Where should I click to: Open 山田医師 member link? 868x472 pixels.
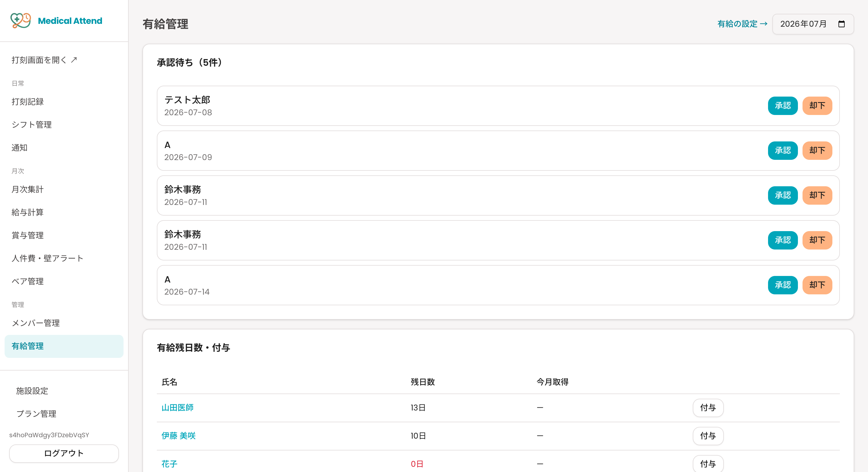[178, 408]
